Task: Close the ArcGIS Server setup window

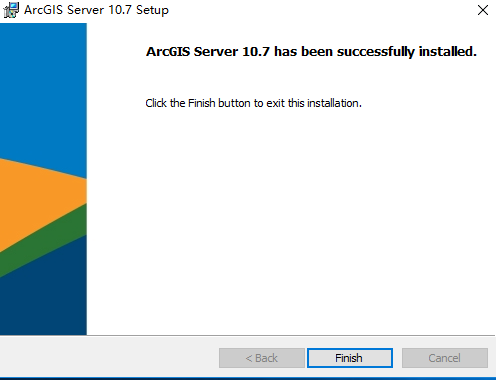Action: (x=483, y=10)
